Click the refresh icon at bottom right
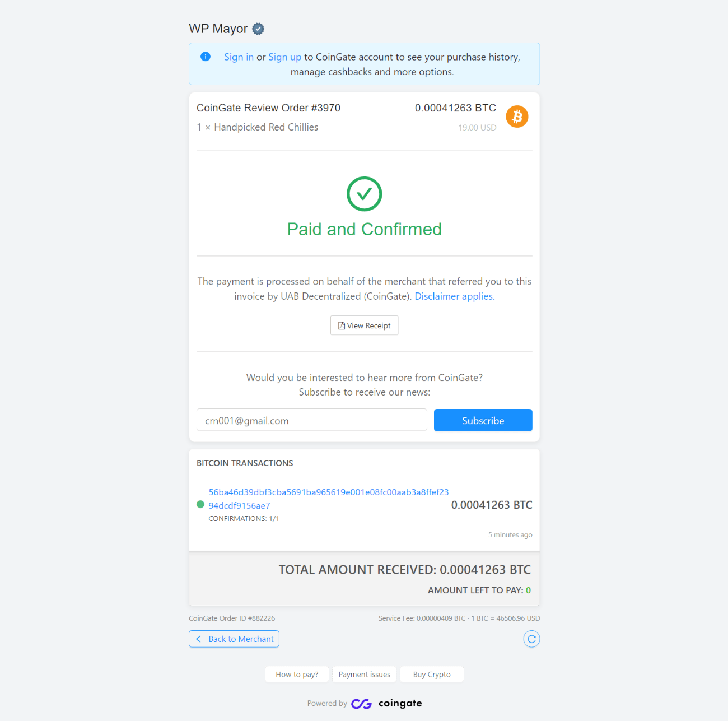728x721 pixels. click(x=531, y=639)
